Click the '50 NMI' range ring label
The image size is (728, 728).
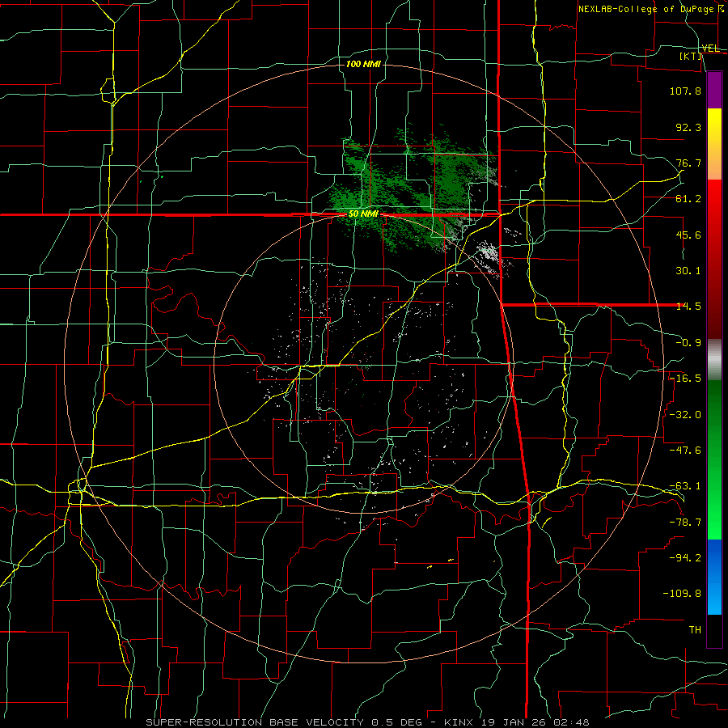pyautogui.click(x=363, y=214)
